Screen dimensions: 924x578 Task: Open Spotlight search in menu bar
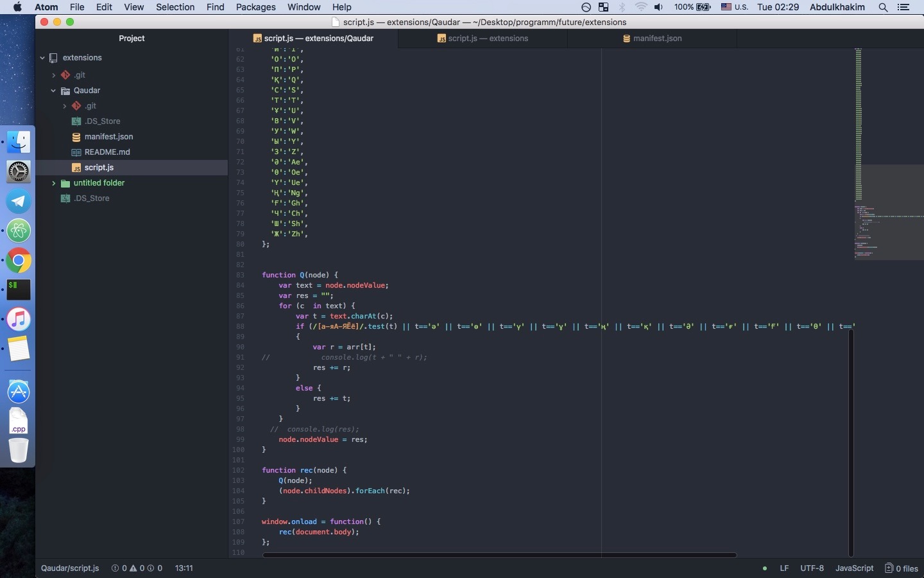click(884, 7)
